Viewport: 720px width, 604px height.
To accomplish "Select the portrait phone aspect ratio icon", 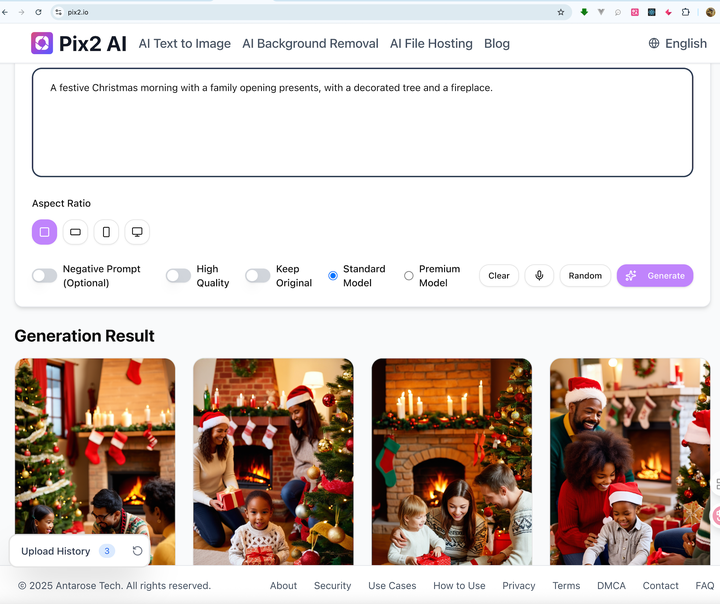I will [106, 232].
